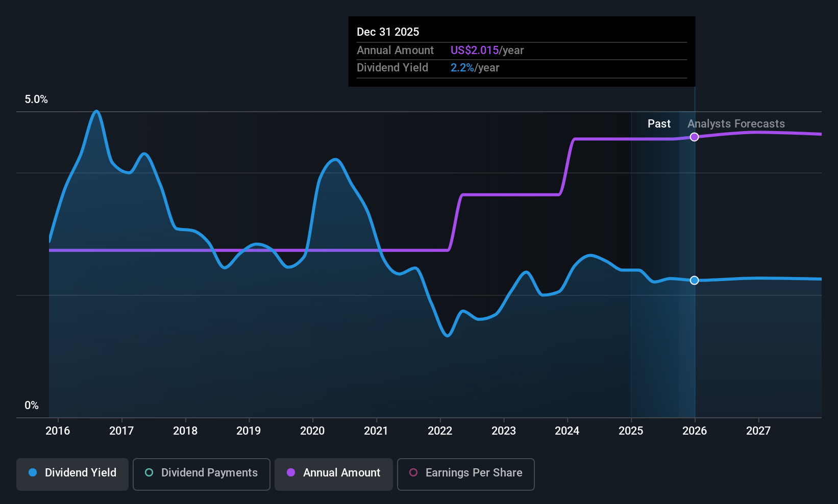The height and width of the screenshot is (504, 838).
Task: Collapse the Analysts Forecasts section
Action: pyautogui.click(x=736, y=123)
